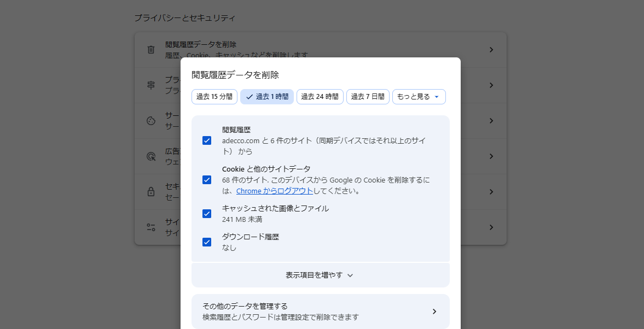Click the sliders icon for site settings
This screenshot has width=644, height=329.
click(x=151, y=227)
